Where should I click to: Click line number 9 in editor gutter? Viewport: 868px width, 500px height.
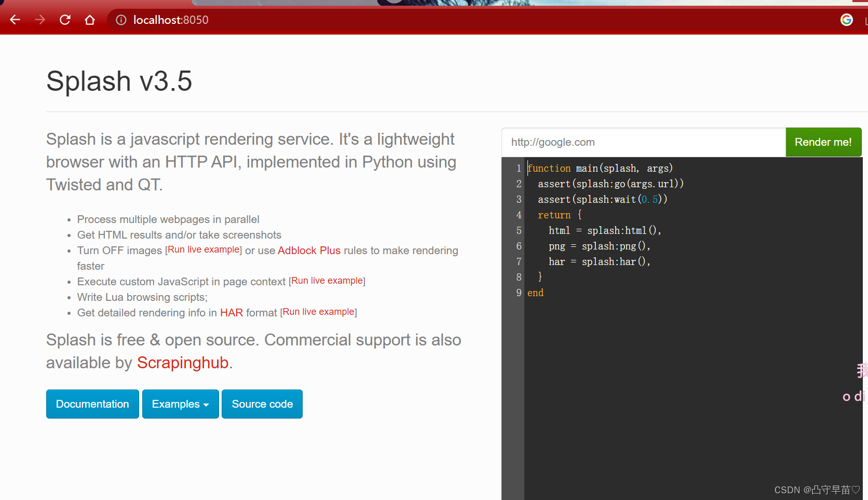tap(519, 293)
